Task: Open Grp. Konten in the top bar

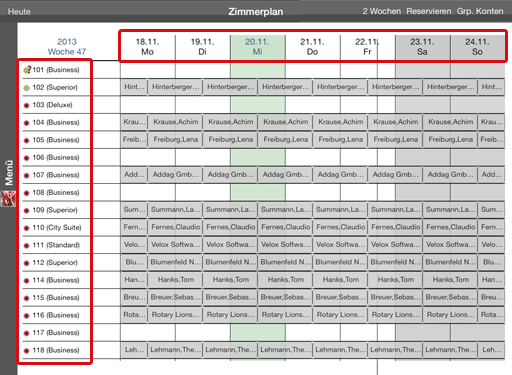Action: (480, 11)
